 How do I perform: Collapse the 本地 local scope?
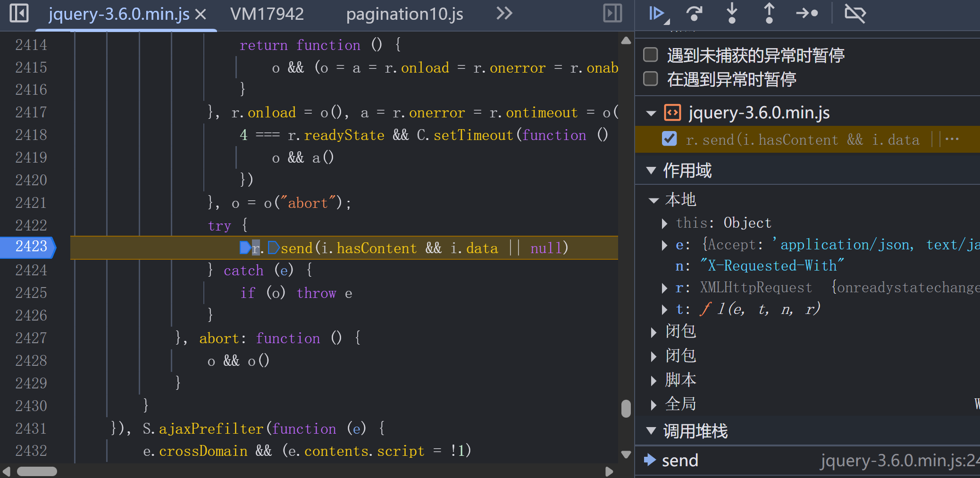[653, 200]
